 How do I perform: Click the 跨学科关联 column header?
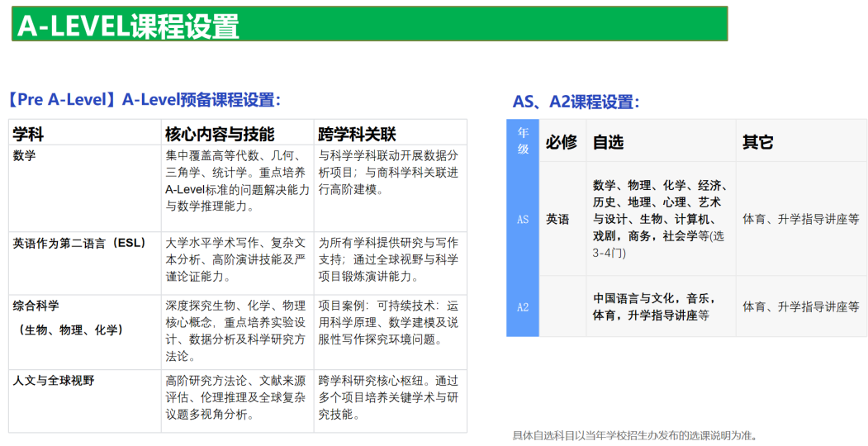point(391,133)
